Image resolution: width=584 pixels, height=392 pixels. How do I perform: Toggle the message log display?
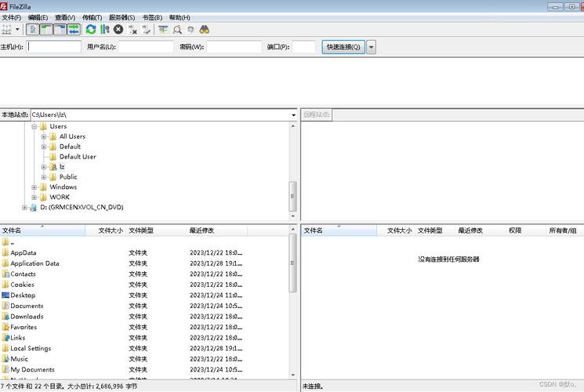33,30
